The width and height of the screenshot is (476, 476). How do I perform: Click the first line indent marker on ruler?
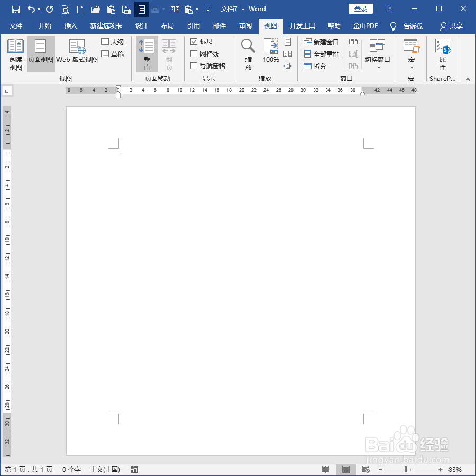coord(118,87)
